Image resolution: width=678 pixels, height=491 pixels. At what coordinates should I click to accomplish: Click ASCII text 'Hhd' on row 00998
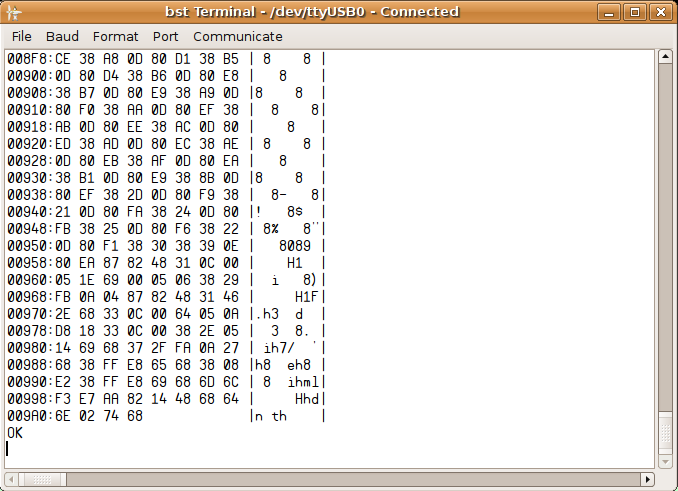coord(307,399)
